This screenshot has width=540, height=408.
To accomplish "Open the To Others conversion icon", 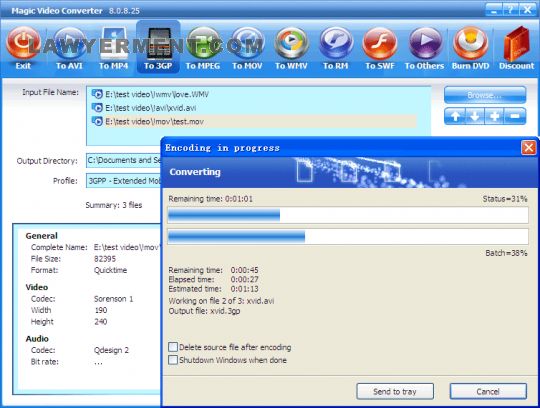I will point(425,43).
